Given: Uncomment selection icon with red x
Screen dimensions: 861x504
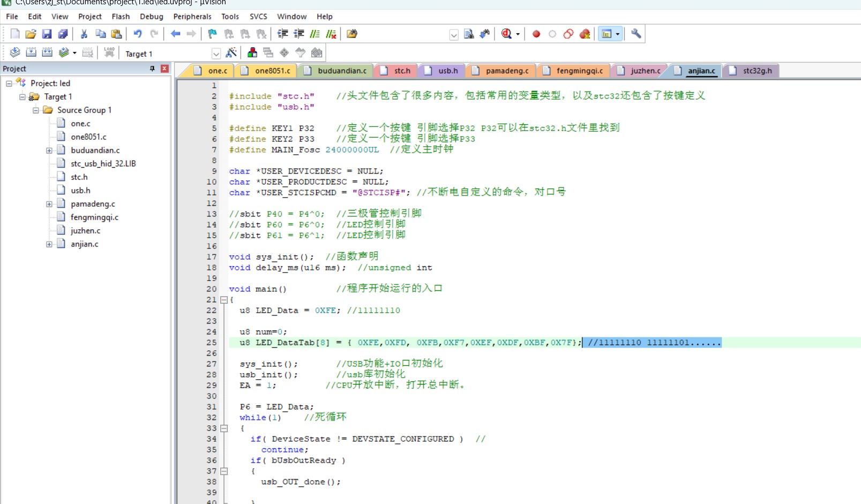Looking at the screenshot, I should pyautogui.click(x=331, y=34).
